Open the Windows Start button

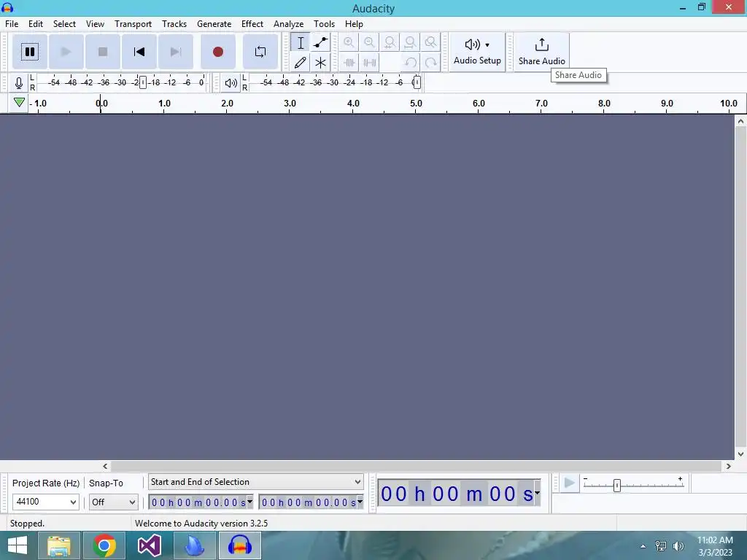pos(18,545)
